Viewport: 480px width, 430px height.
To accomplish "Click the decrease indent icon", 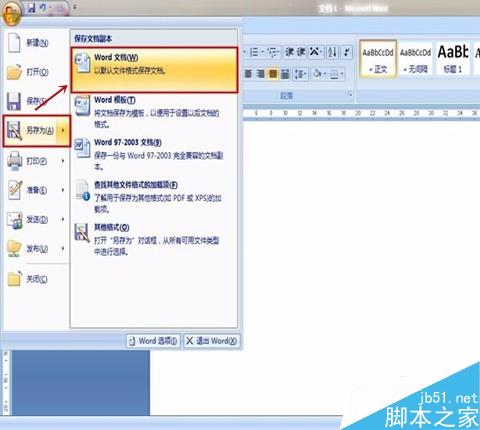I will click(290, 52).
